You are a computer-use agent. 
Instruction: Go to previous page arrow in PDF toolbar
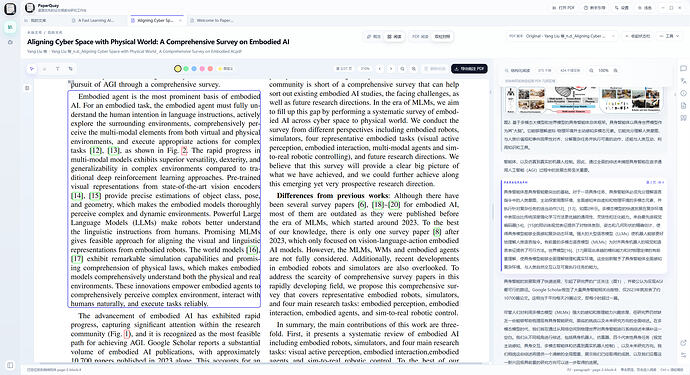coord(379,69)
